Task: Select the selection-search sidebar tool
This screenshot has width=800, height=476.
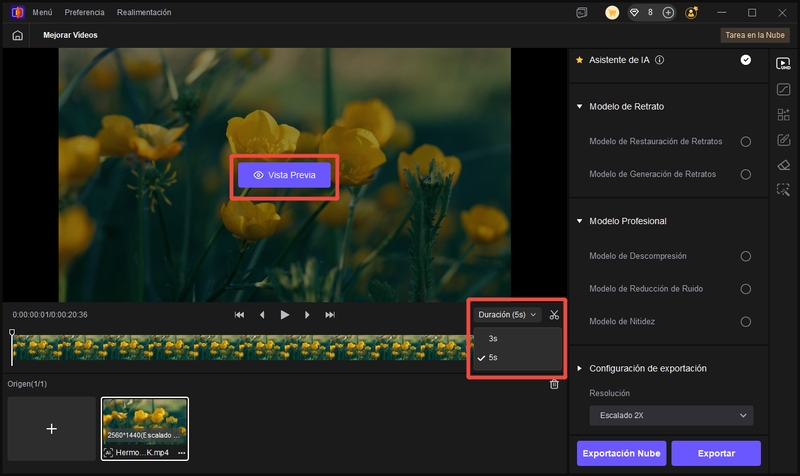Action: pos(783,190)
